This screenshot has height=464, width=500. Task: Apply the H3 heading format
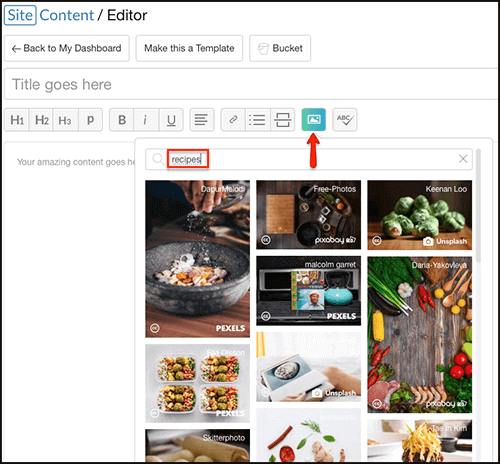[x=66, y=120]
